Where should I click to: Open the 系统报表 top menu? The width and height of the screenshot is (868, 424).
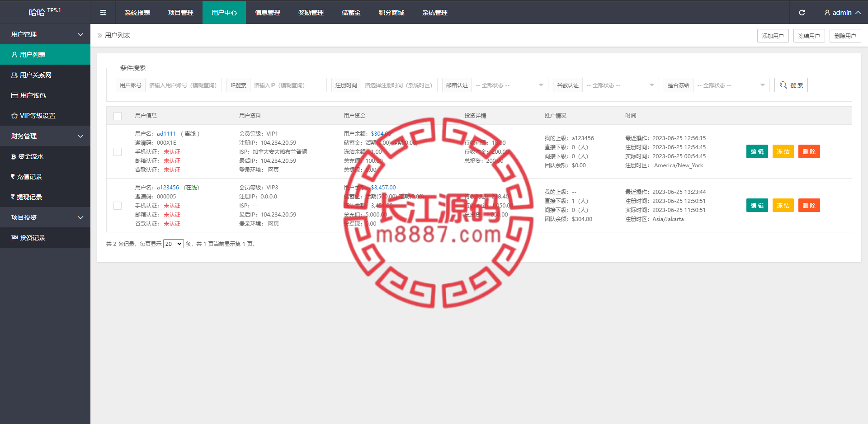pos(137,13)
